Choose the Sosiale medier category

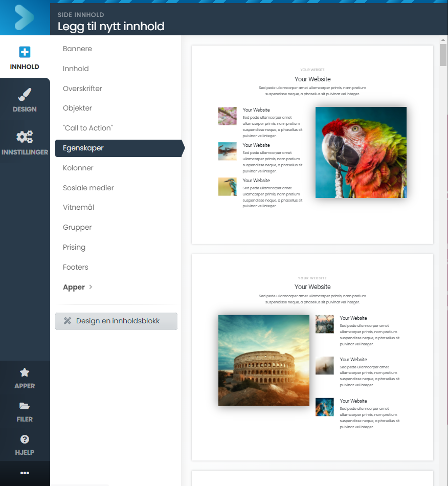pos(88,188)
